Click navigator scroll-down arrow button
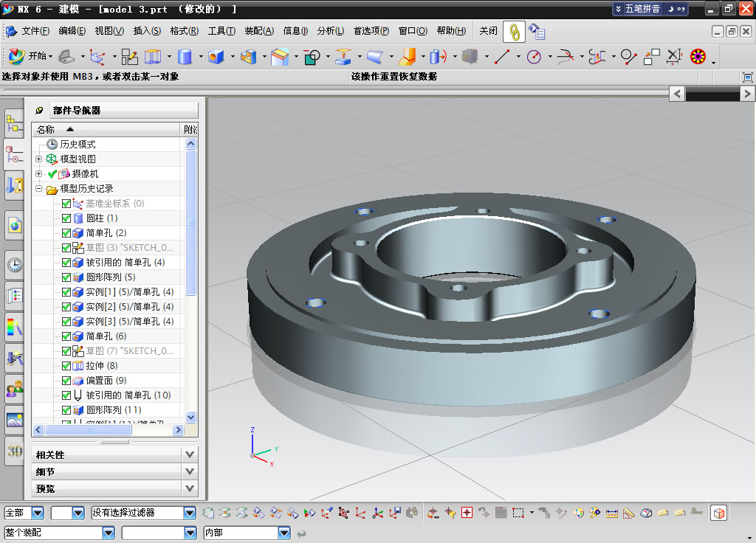This screenshot has width=756, height=543. [191, 417]
